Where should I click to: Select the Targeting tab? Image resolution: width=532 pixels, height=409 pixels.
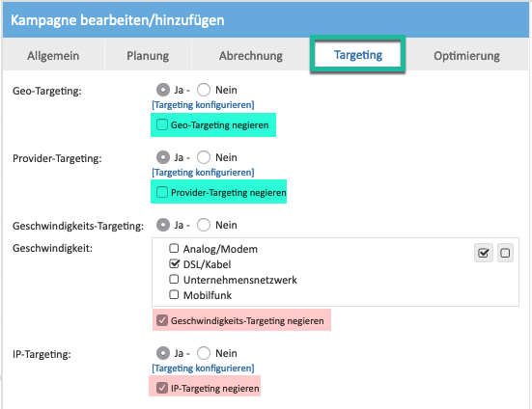[x=358, y=55]
